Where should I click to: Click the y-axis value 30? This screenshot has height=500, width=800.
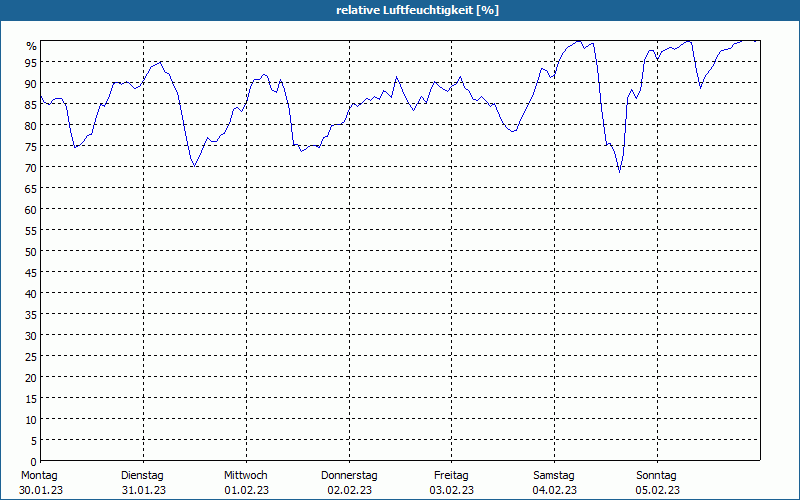31,335
